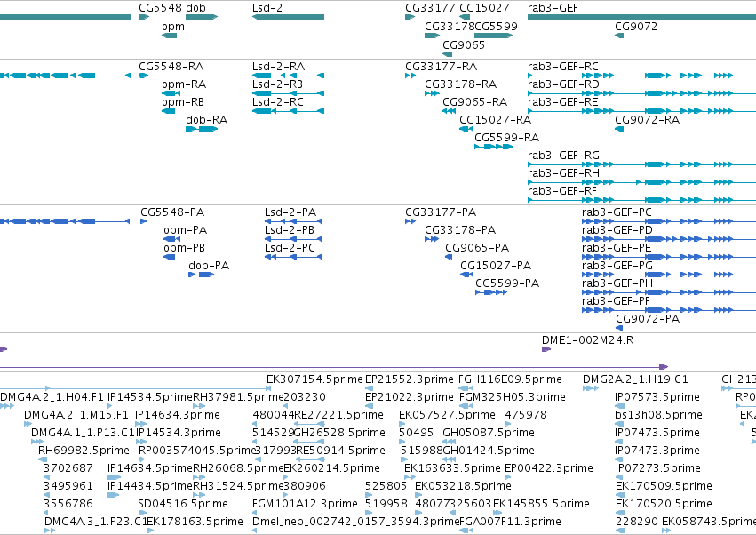This screenshot has width=756, height=535.
Task: Select the DME1-002M24.R purple arrow glyph
Action: [546, 349]
